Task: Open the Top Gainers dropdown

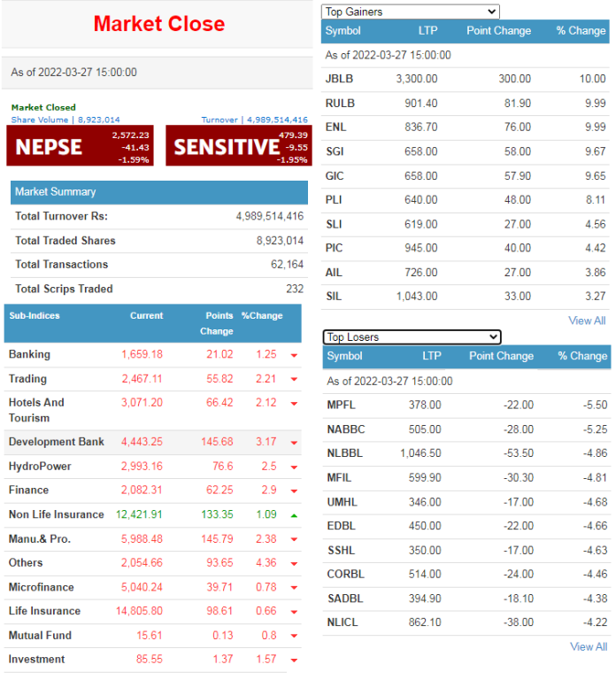Action: pyautogui.click(x=410, y=12)
